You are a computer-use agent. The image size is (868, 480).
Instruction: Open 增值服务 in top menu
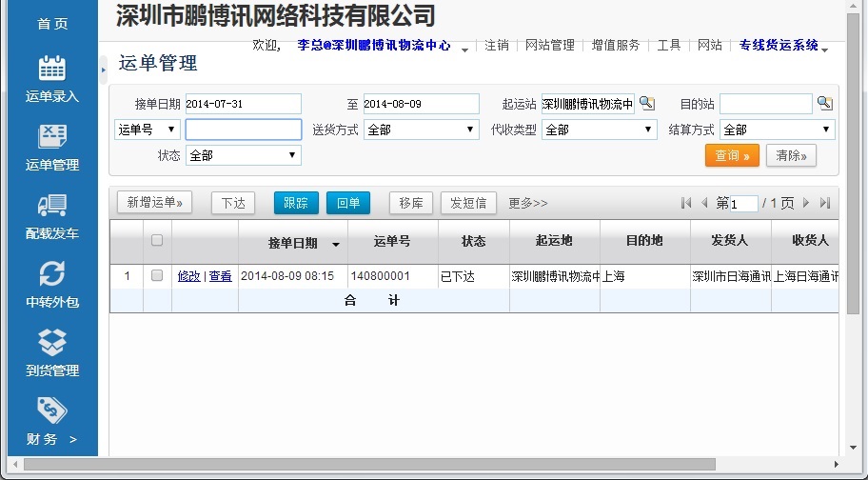pyautogui.click(x=616, y=45)
